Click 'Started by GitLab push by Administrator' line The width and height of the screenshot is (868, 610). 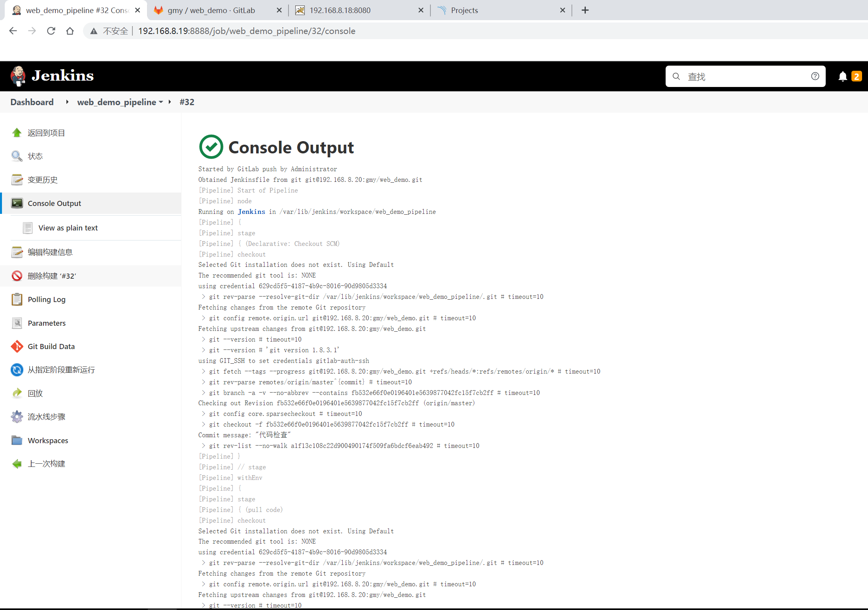tap(268, 169)
